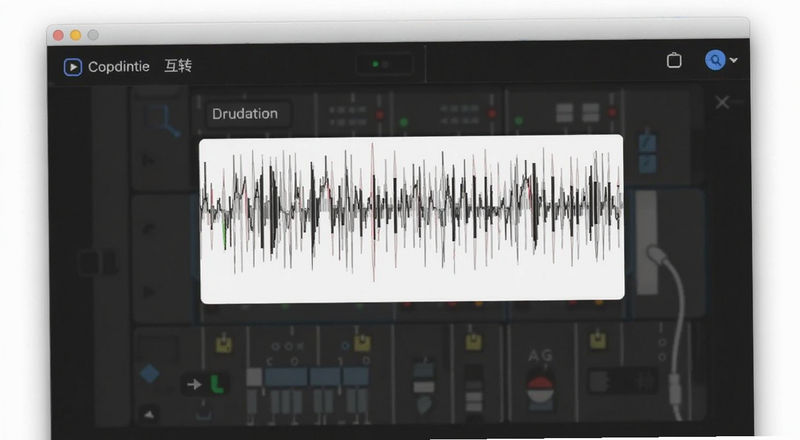
Task: Click inside the waveform display
Action: coord(412,219)
